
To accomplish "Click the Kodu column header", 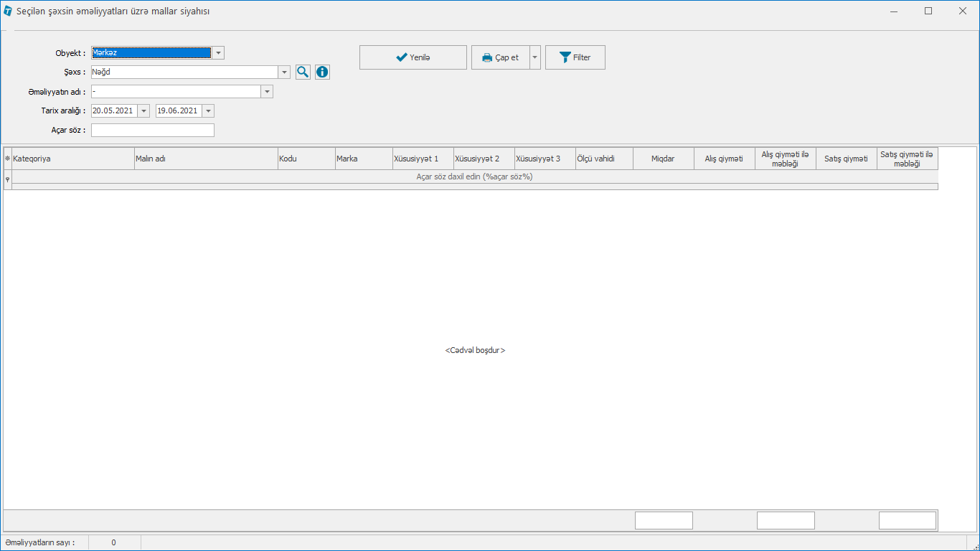I will (x=306, y=159).
